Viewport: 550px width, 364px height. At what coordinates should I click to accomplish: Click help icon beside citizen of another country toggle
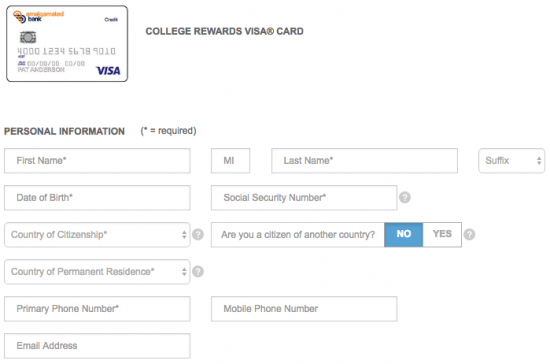click(469, 234)
